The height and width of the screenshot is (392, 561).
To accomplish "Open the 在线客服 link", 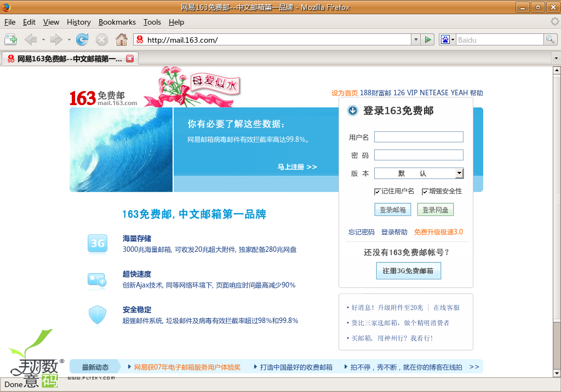I will tap(446, 308).
